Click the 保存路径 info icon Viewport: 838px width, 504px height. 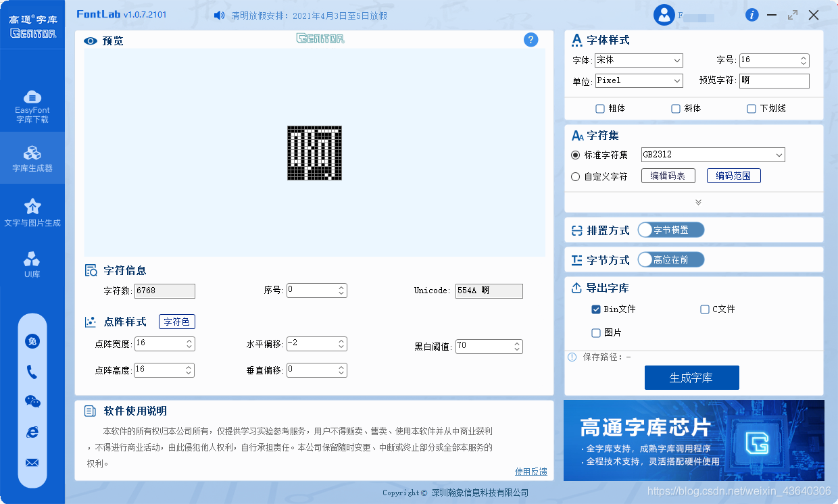pyautogui.click(x=572, y=357)
